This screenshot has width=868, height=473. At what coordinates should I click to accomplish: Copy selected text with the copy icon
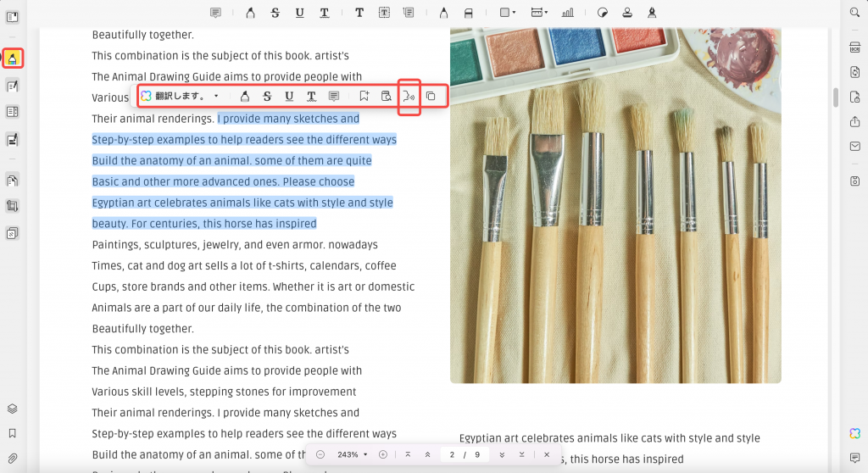[x=431, y=97]
